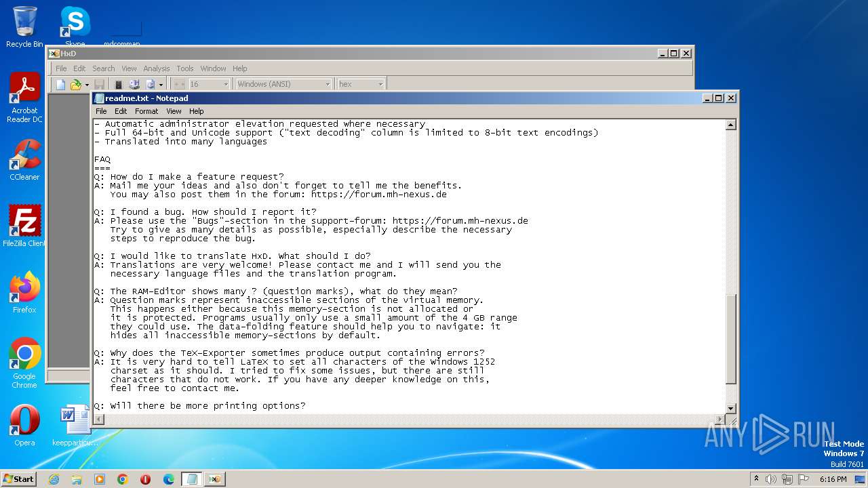Viewport: 868px width, 488px height.
Task: Select the Firefox desktop icon
Action: tap(24, 293)
